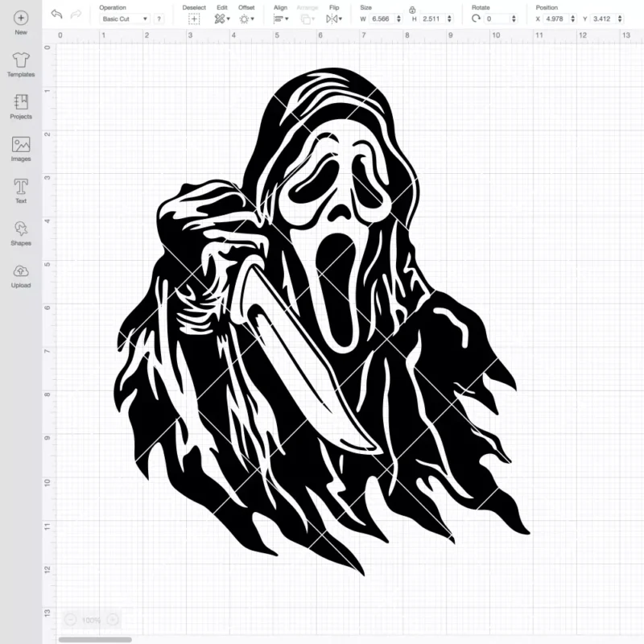
Task: Undo the last action
Action: (x=56, y=14)
